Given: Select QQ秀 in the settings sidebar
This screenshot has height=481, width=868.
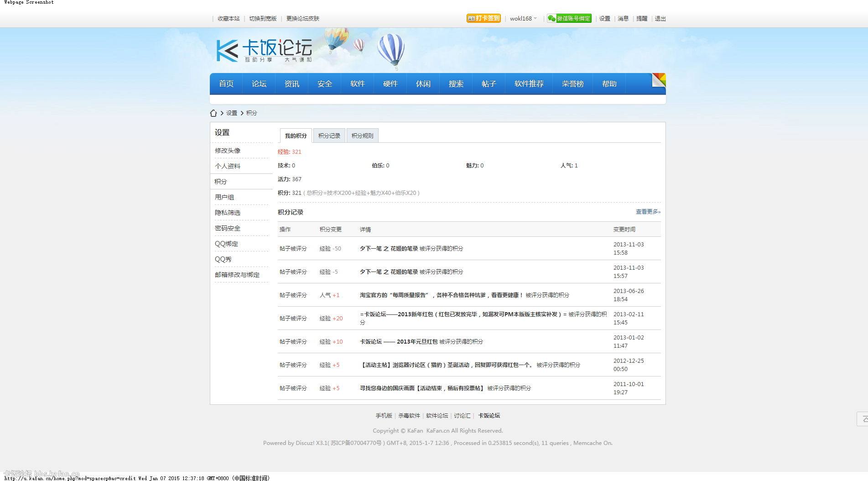Looking at the screenshot, I should [x=223, y=259].
